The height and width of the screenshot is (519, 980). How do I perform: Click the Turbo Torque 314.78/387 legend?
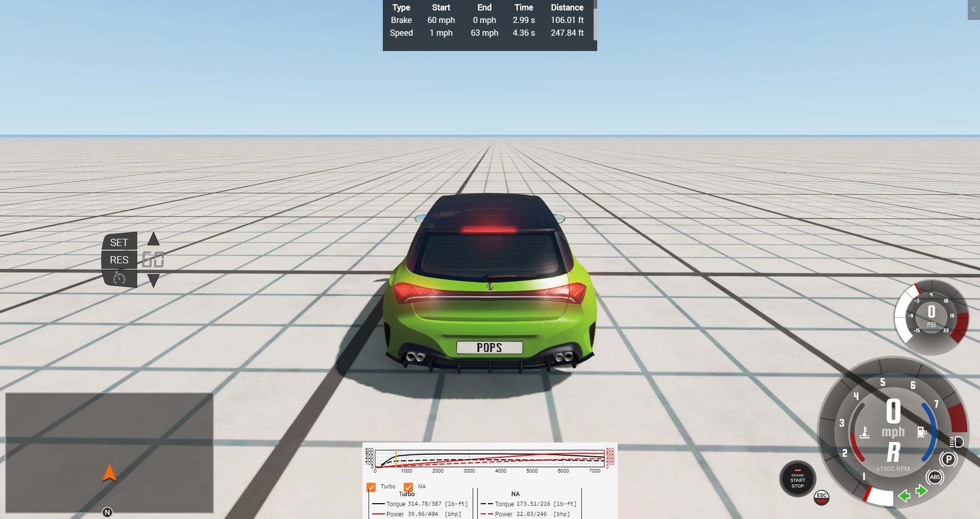point(420,504)
